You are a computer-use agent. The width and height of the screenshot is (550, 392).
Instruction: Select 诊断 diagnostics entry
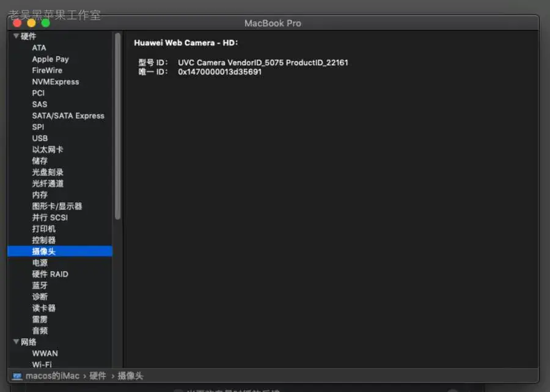tap(40, 297)
